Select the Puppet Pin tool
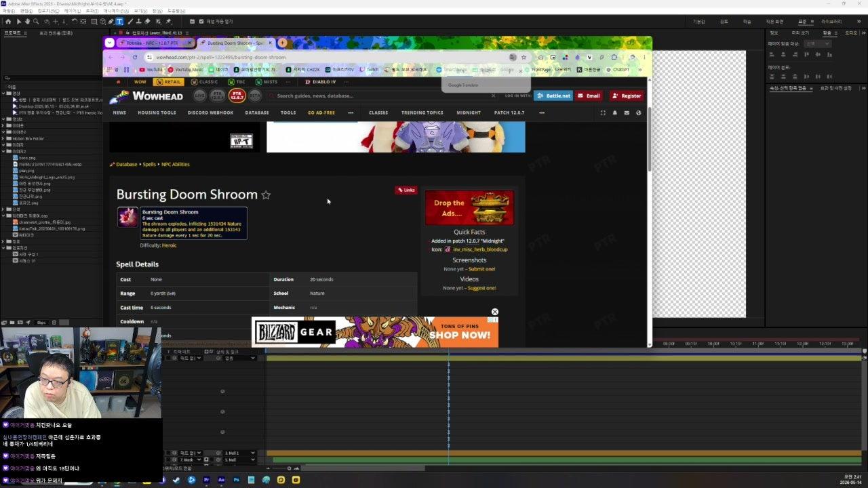 point(169,21)
